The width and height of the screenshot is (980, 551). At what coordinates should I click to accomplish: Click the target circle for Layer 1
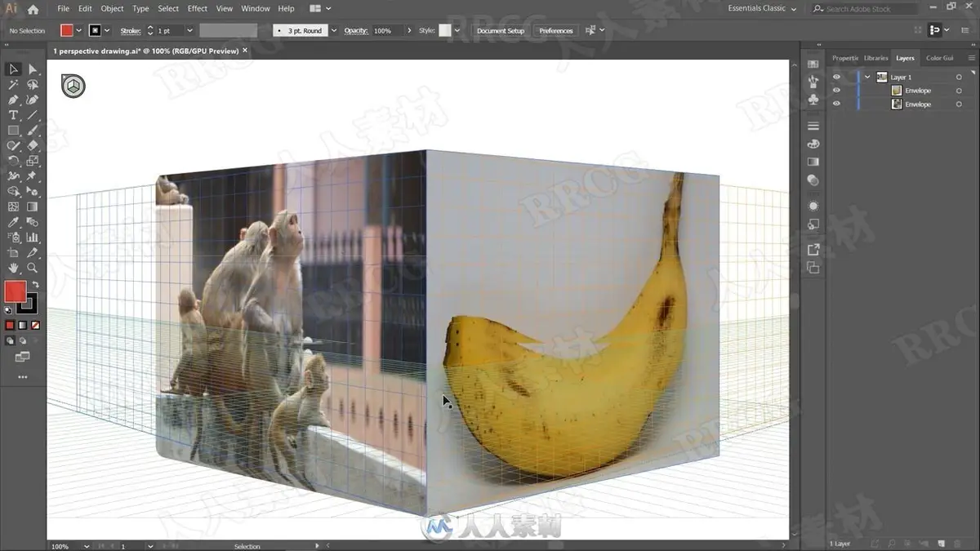pos(959,78)
